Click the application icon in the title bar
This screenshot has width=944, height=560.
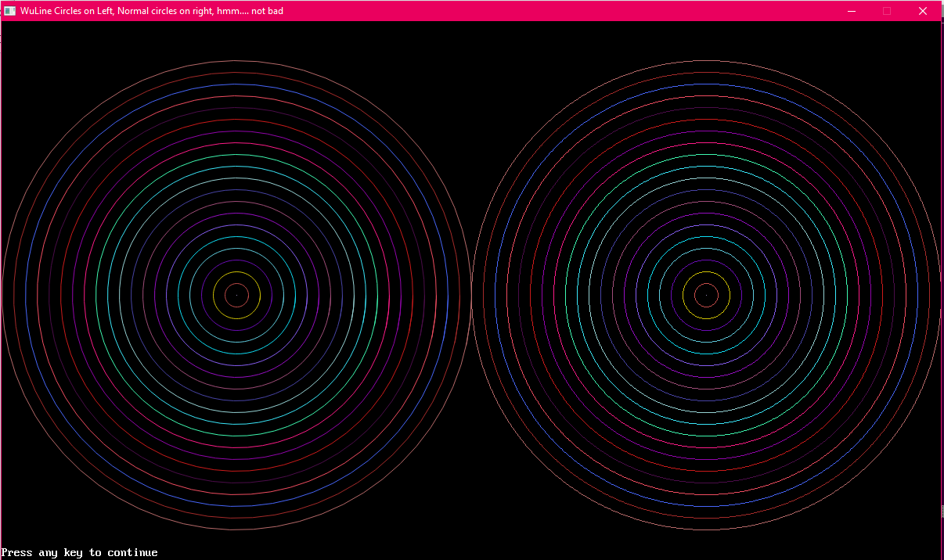coord(10,11)
